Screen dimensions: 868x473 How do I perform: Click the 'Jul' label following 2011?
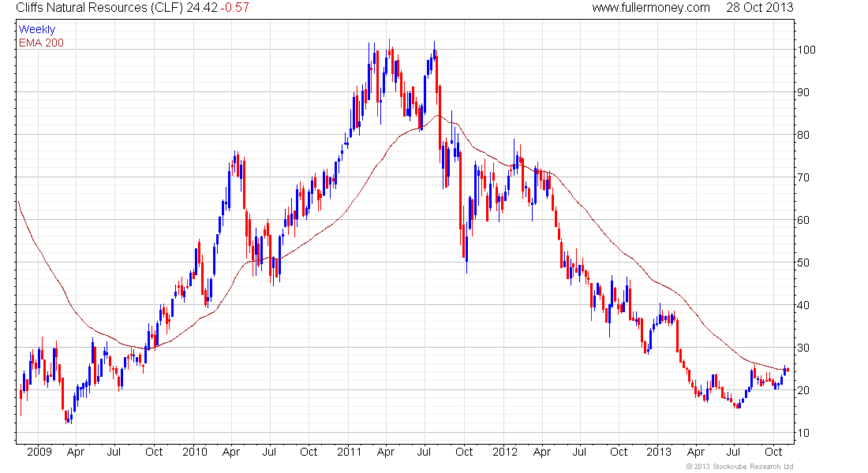[424, 452]
